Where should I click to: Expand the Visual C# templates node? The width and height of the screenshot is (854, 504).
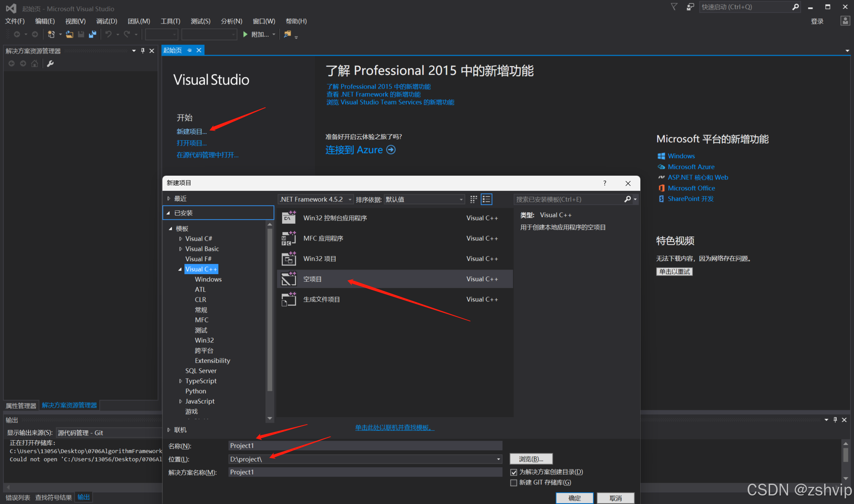pos(181,238)
